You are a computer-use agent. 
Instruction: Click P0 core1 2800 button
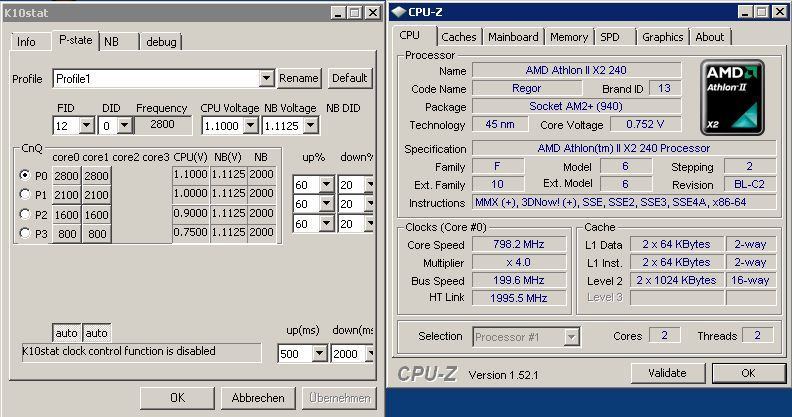(x=96, y=176)
